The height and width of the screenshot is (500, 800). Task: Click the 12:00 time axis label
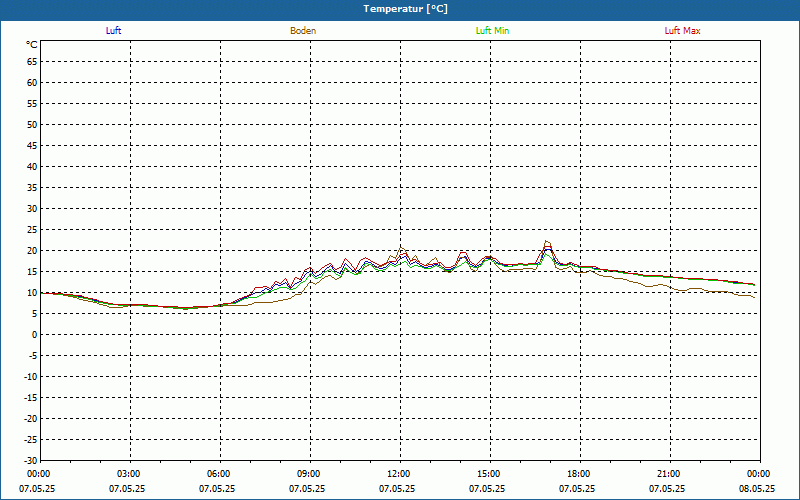tap(399, 474)
